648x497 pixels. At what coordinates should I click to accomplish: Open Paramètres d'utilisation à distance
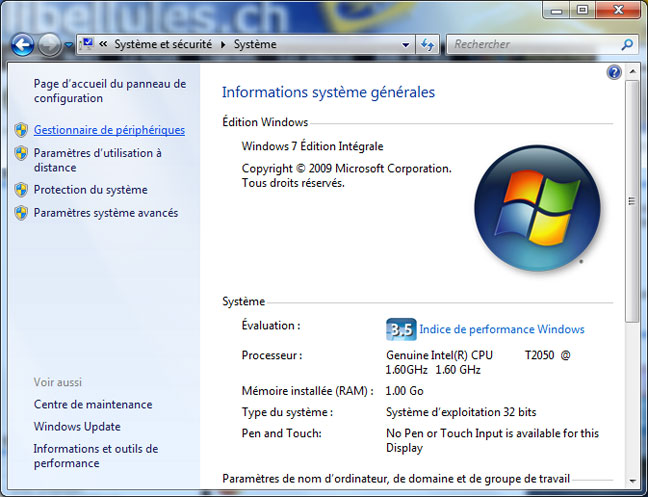tap(98, 160)
